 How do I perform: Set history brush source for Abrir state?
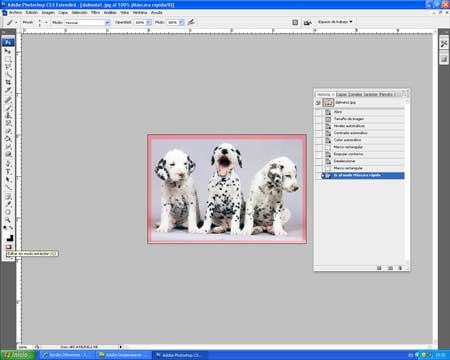(x=319, y=112)
